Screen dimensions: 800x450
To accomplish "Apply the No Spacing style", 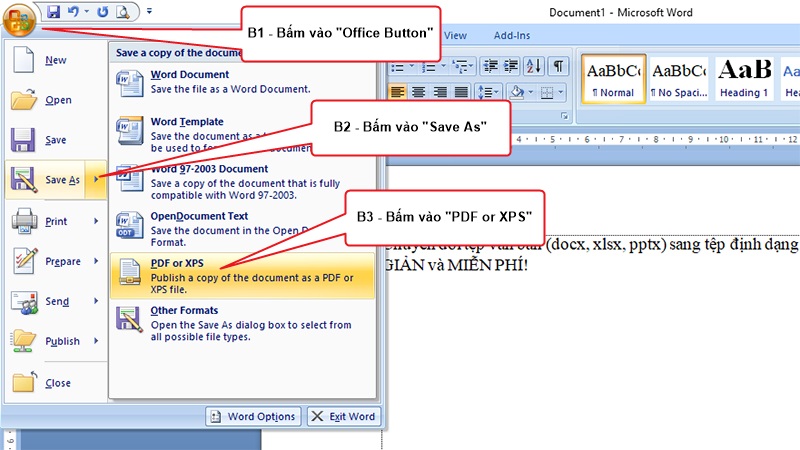I will tap(679, 79).
